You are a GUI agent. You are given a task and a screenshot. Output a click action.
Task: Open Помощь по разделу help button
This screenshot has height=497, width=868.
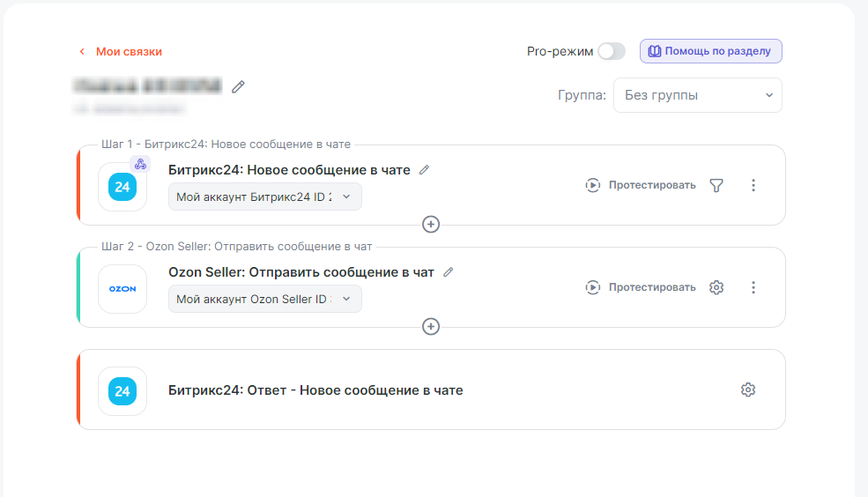tap(710, 51)
